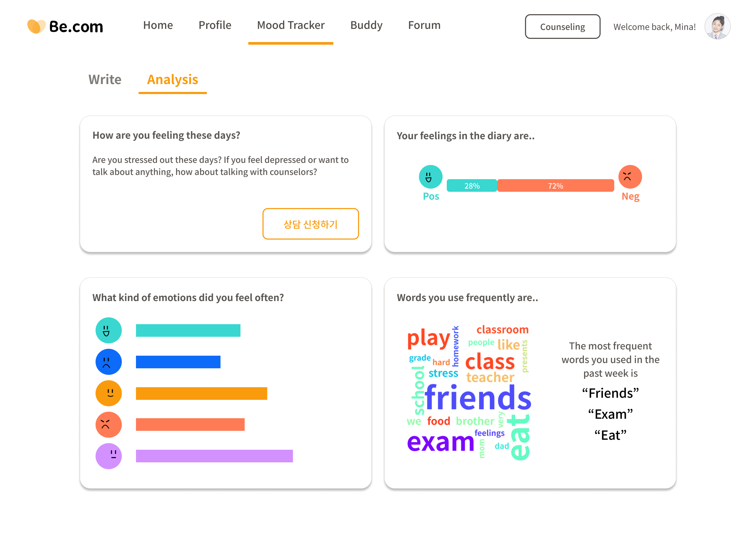The width and height of the screenshot is (756, 538).
Task: Open the Buddy page
Action: pos(366,25)
